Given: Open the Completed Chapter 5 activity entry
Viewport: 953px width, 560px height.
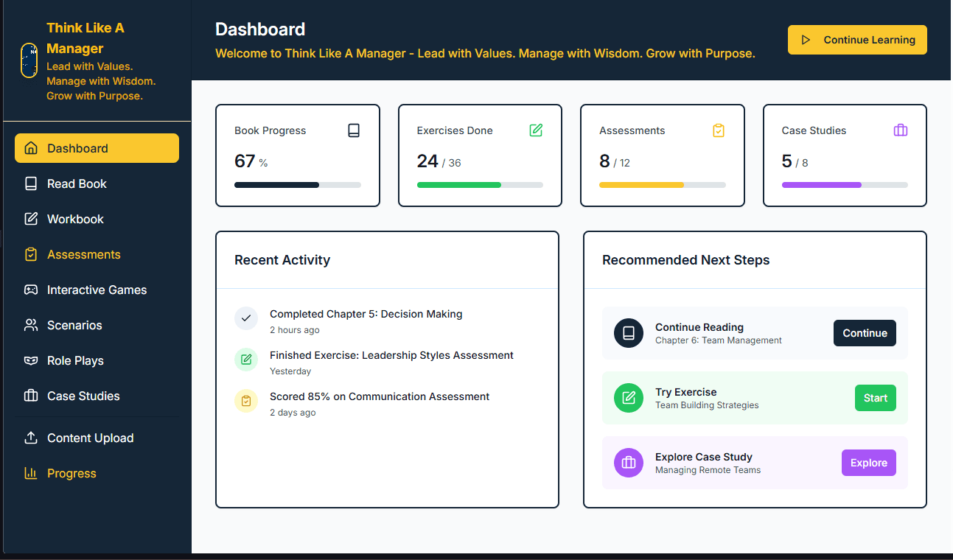Looking at the screenshot, I should click(366, 314).
